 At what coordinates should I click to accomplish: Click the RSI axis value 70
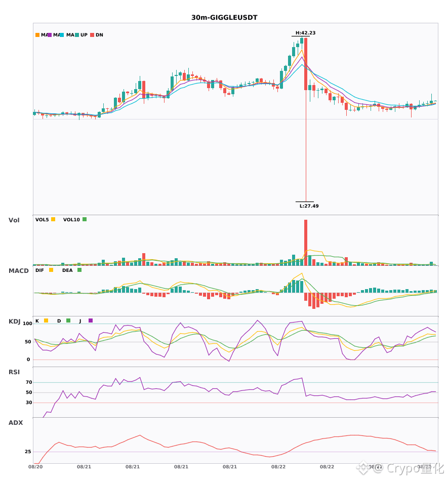point(29,382)
